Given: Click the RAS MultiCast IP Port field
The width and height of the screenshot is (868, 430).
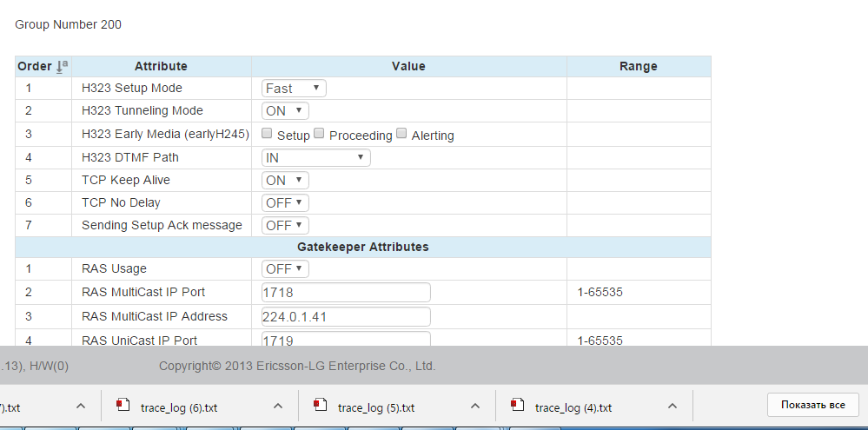Looking at the screenshot, I should [346, 293].
